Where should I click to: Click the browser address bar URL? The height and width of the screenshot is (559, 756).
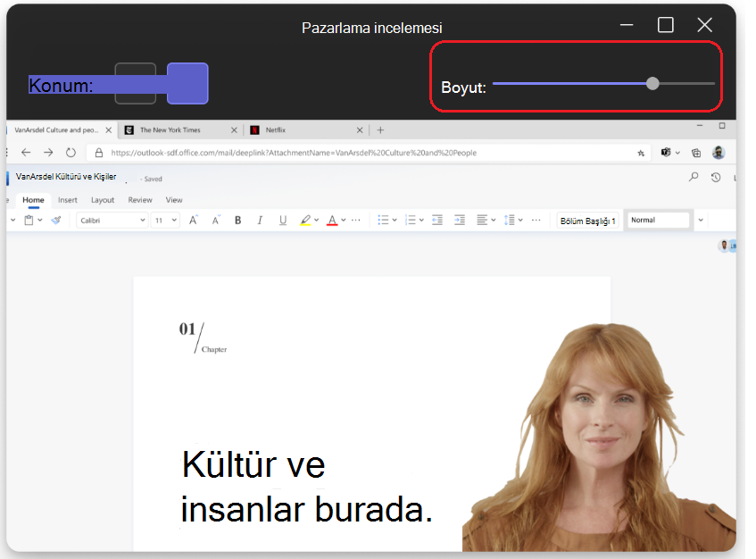(294, 153)
